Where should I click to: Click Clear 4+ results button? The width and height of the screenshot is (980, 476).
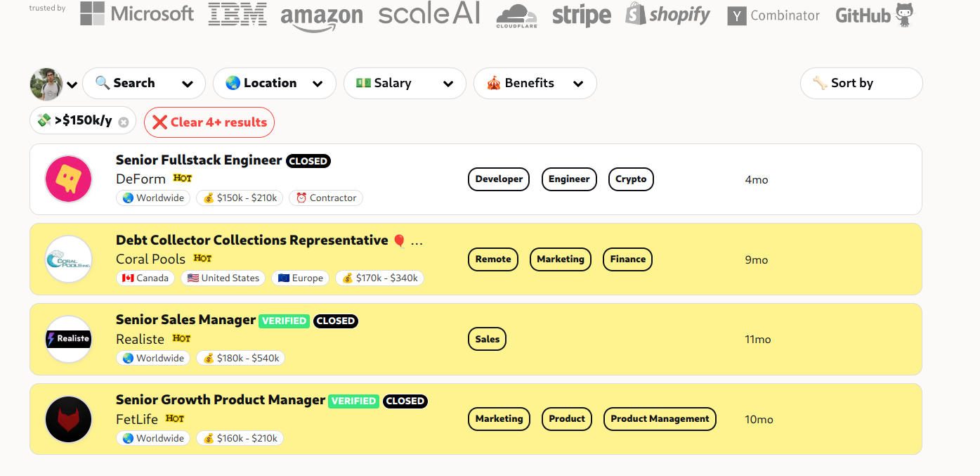click(x=209, y=122)
